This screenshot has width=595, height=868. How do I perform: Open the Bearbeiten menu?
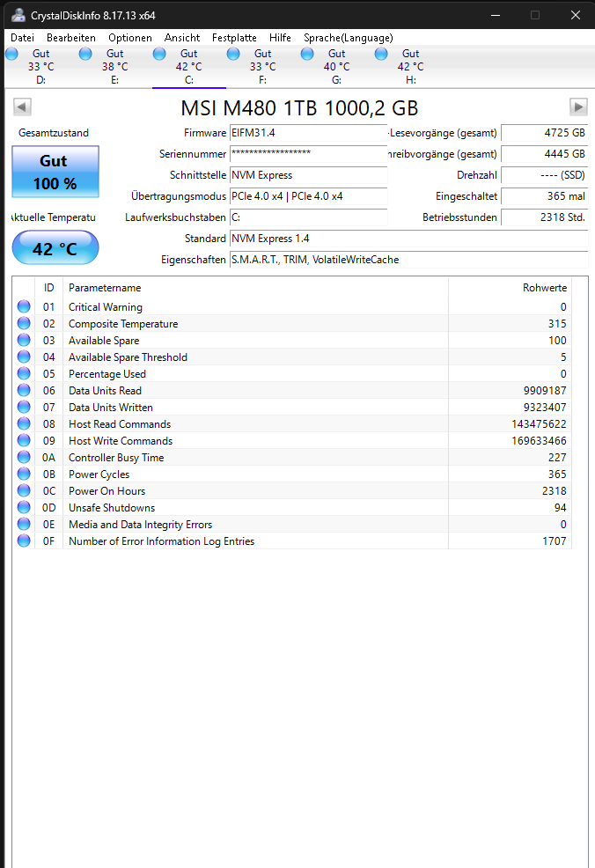click(x=70, y=38)
